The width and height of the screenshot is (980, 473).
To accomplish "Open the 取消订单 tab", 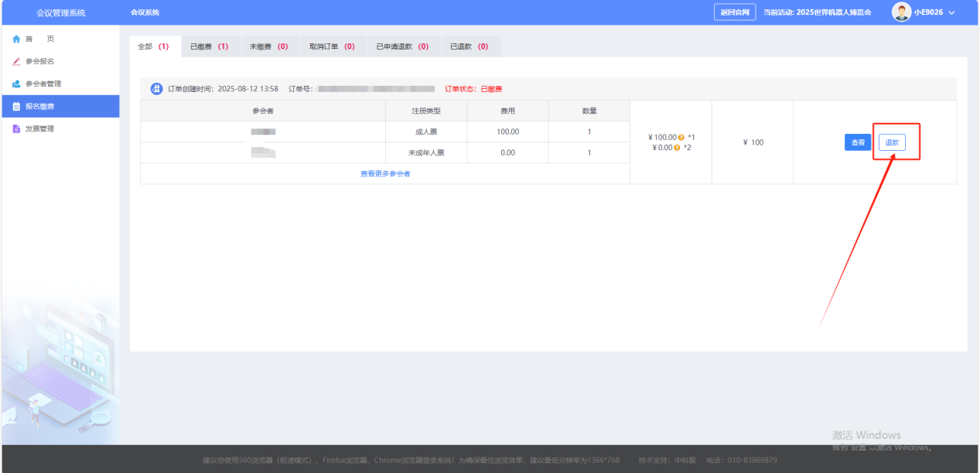I will 332,46.
